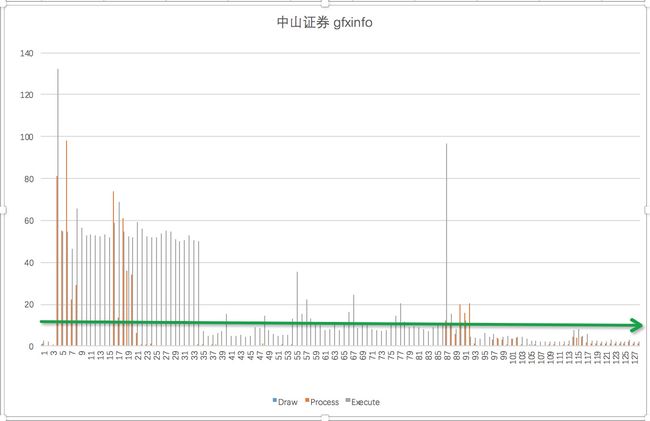Select the chart title 中山证券 gfxinfo

coord(325,22)
